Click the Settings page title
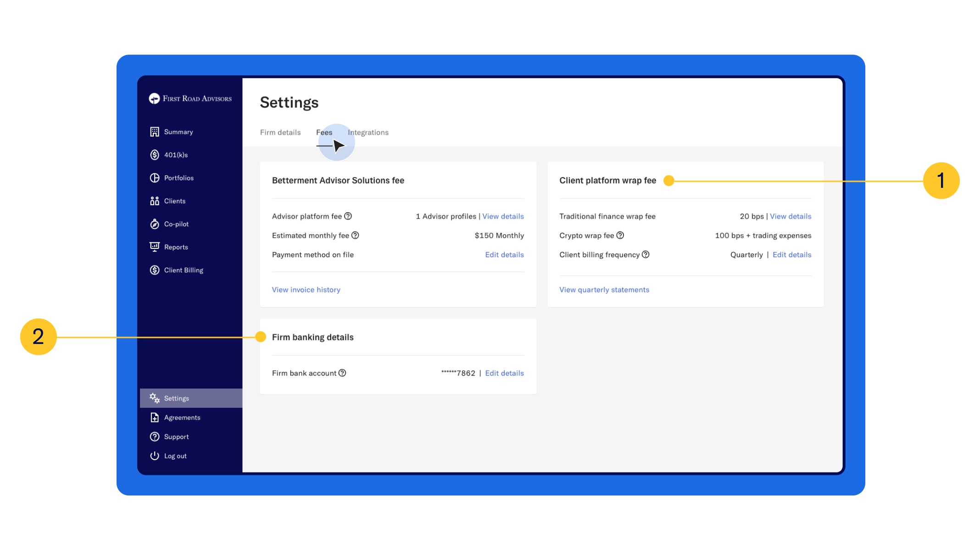 pyautogui.click(x=289, y=102)
